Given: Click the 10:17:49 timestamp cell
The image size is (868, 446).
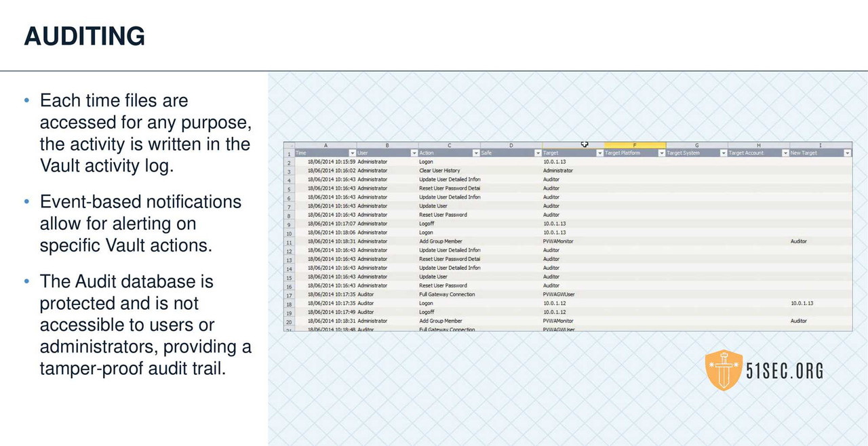Looking at the screenshot, I should click(x=332, y=312).
